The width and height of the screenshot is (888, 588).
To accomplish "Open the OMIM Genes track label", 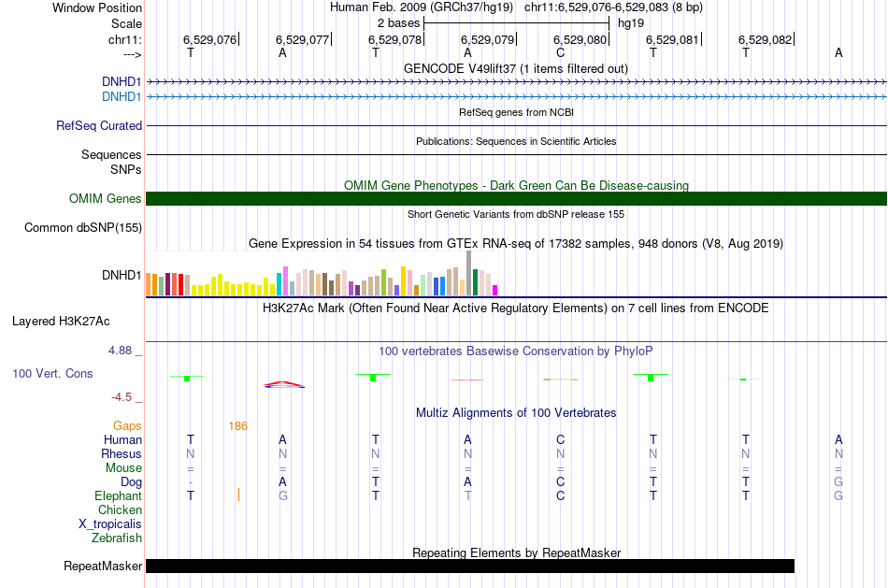I will coord(105,199).
